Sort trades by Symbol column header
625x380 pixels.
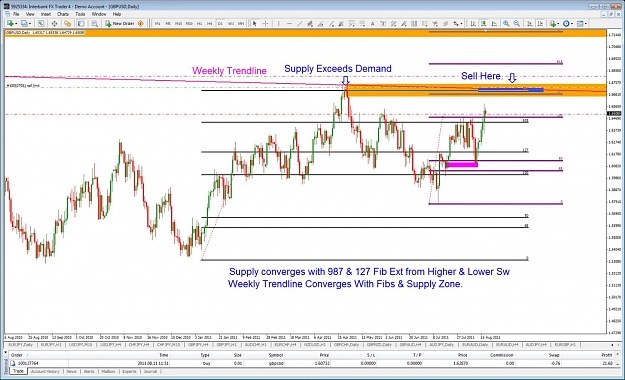pos(275,355)
